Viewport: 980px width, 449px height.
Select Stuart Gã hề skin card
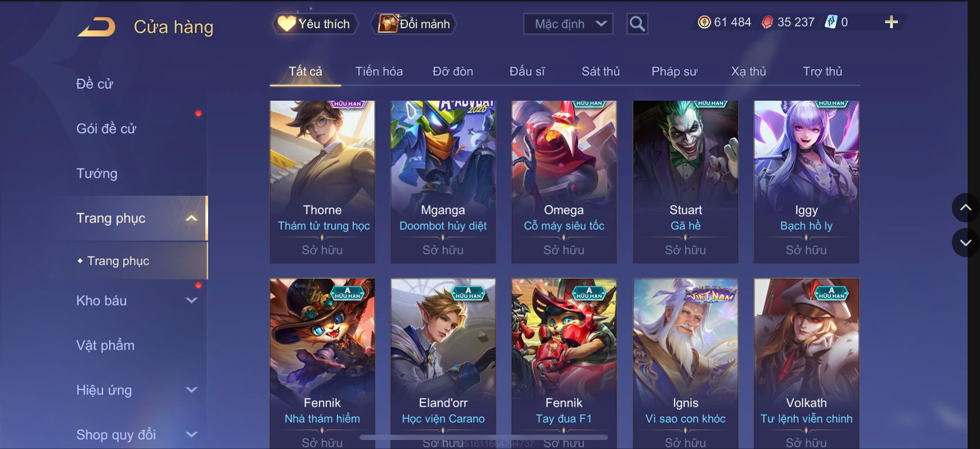(x=685, y=182)
